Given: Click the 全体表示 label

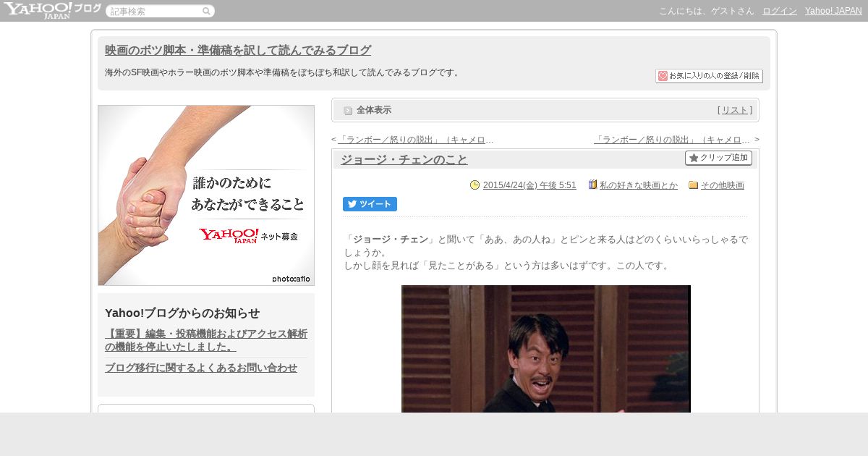Looking at the screenshot, I should click(x=374, y=110).
